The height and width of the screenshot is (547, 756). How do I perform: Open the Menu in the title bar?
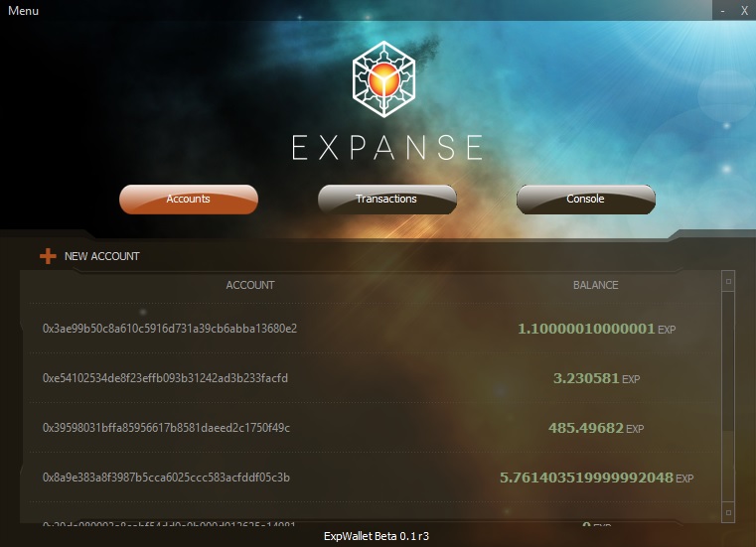click(23, 11)
